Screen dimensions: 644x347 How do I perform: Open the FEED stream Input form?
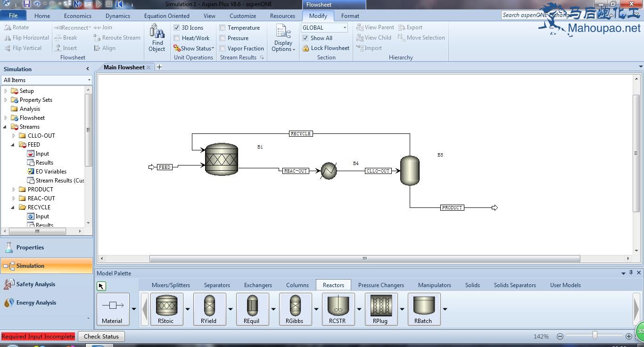pyautogui.click(x=42, y=154)
